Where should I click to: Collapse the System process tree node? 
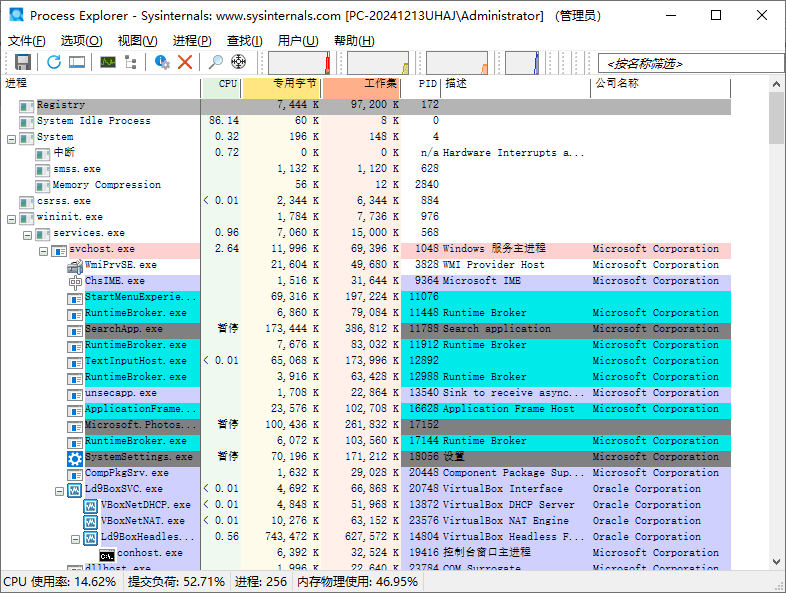[x=12, y=139]
